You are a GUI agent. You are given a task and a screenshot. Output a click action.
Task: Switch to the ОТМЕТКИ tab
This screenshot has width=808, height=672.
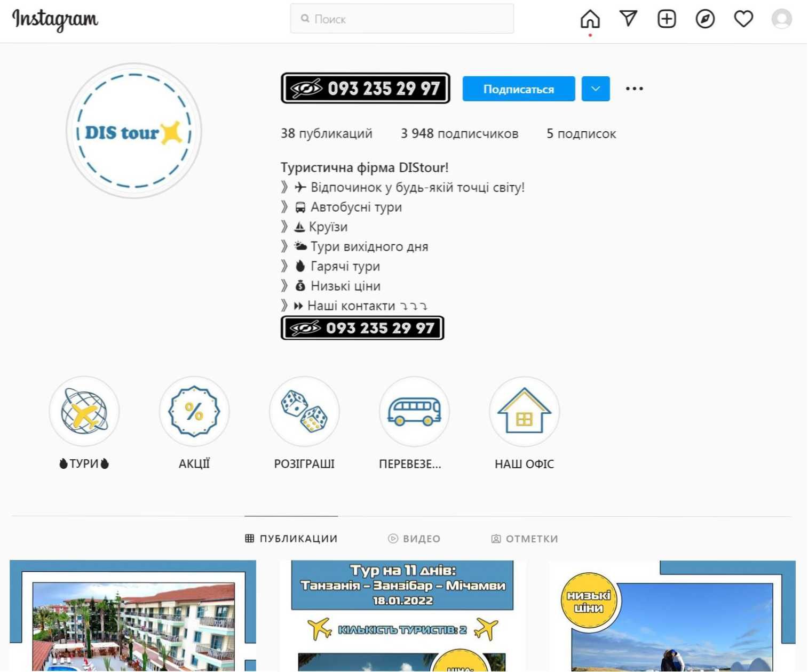click(525, 539)
